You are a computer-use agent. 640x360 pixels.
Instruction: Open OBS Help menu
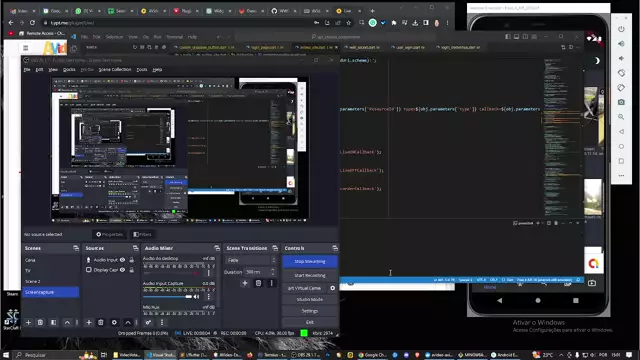point(157,70)
